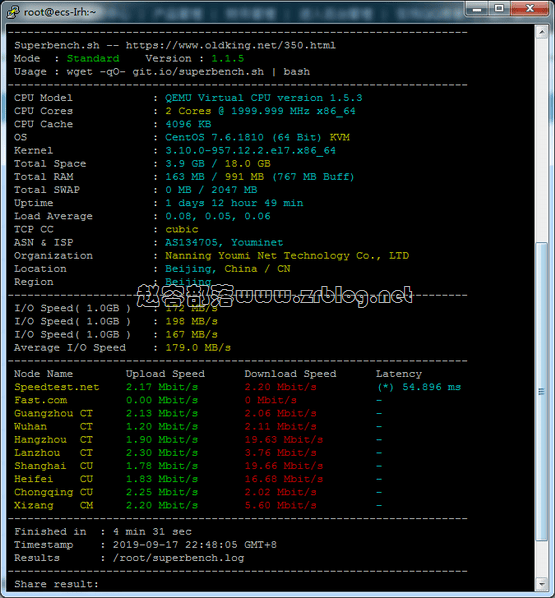Click version number 1.1.5

228,58
